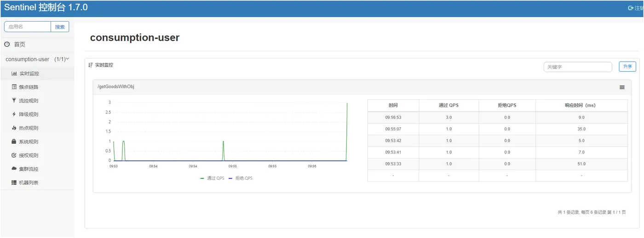Screen dimensions: 644x238
Task: Click the 7.0 response time cell
Action: click(x=581, y=152)
